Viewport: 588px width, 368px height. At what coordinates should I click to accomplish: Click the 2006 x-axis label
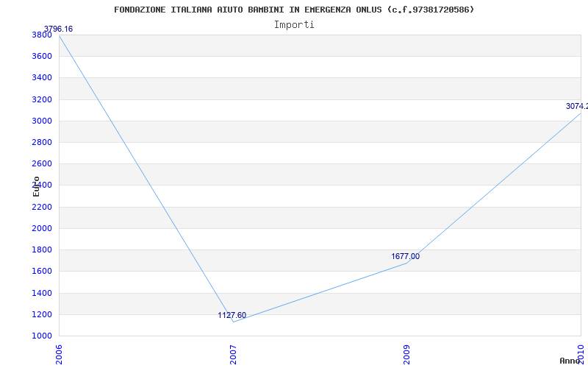(x=60, y=355)
